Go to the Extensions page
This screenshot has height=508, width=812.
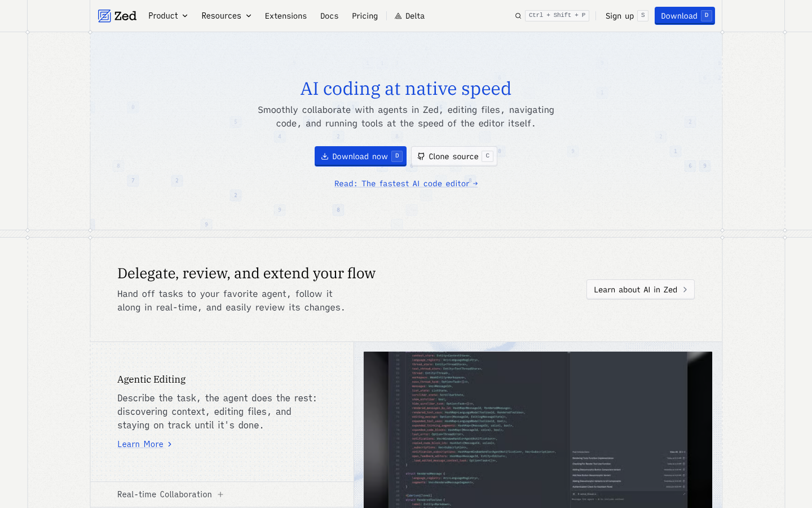(286, 16)
